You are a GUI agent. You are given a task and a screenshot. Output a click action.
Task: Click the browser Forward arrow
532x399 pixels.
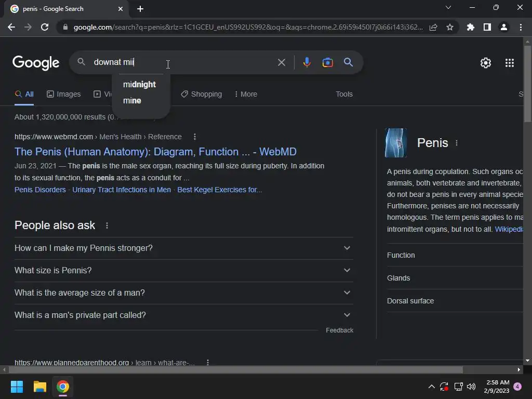click(x=28, y=27)
